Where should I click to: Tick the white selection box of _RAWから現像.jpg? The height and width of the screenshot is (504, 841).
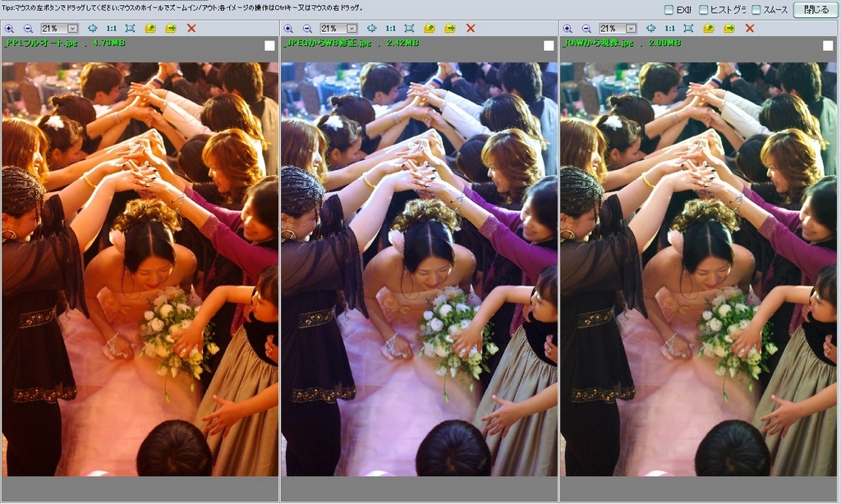point(828,46)
